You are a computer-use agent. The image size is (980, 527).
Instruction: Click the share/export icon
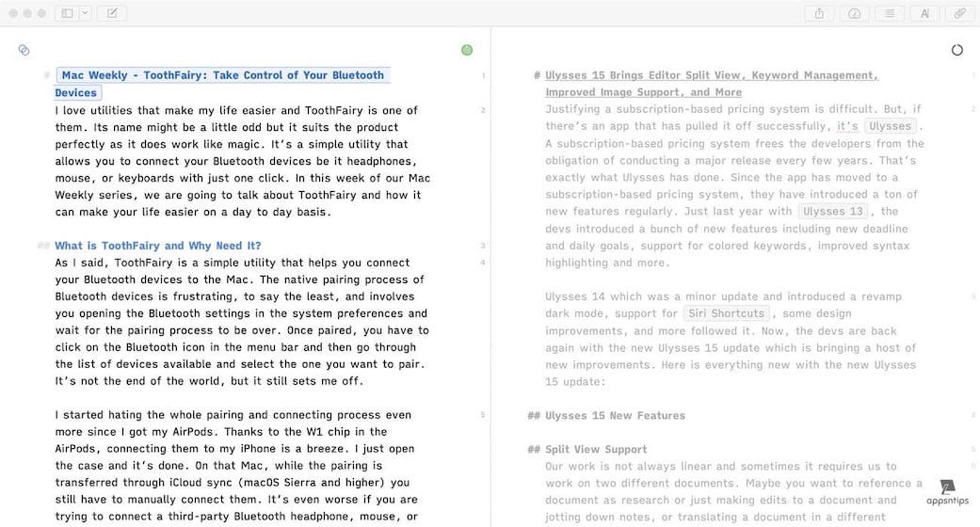pyautogui.click(x=819, y=13)
